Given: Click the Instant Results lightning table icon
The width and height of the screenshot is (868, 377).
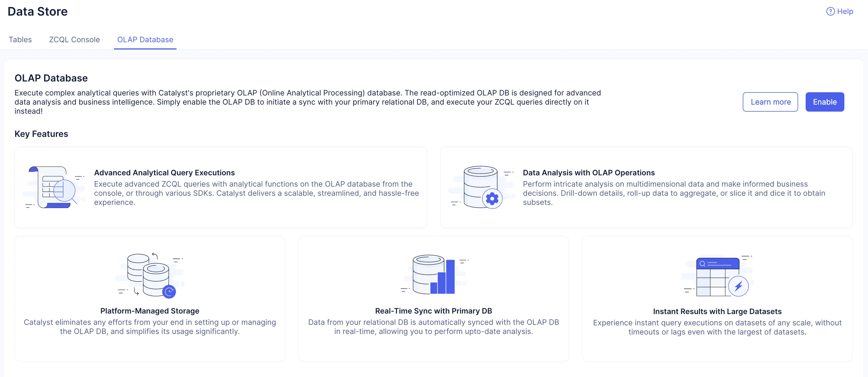Looking at the screenshot, I should 718,276.
